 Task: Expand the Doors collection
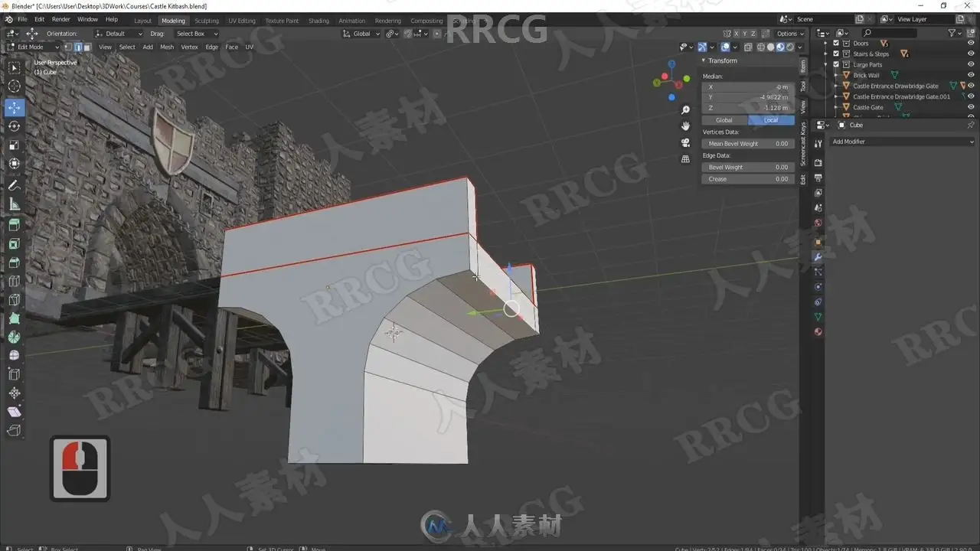(x=826, y=44)
